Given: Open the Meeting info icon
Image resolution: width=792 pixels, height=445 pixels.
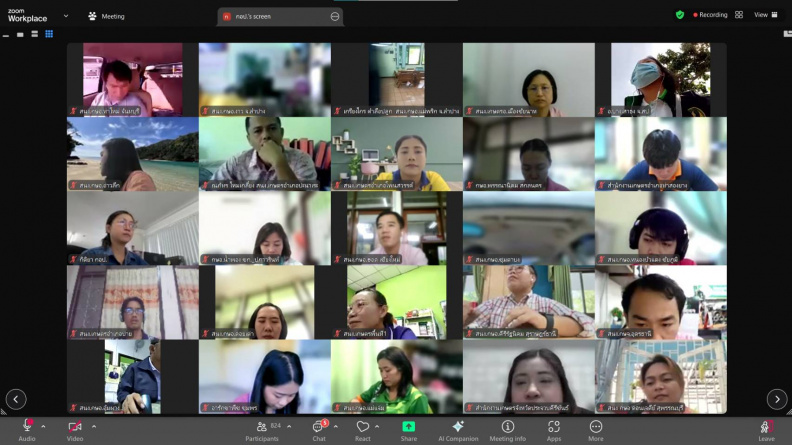Looking at the screenshot, I should pos(508,427).
